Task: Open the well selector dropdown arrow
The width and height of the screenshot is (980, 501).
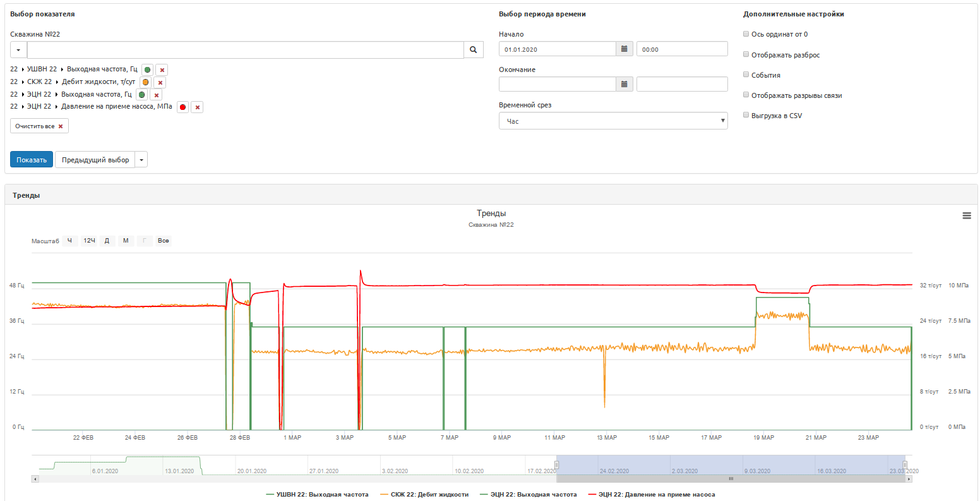Action: 18,50
